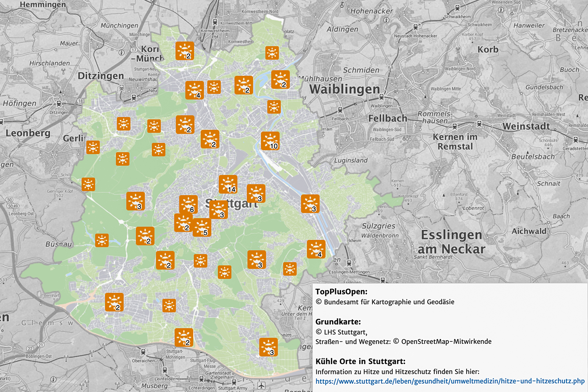Screen dimensions: 588x392
Task: Select the 2-cluster marker in the southwest corner
Action: [114, 302]
